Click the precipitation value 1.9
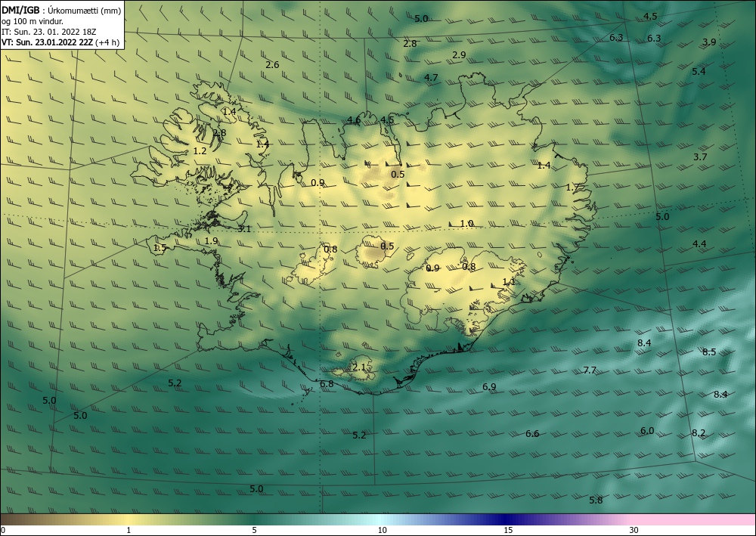The height and width of the screenshot is (536, 756). (211, 240)
